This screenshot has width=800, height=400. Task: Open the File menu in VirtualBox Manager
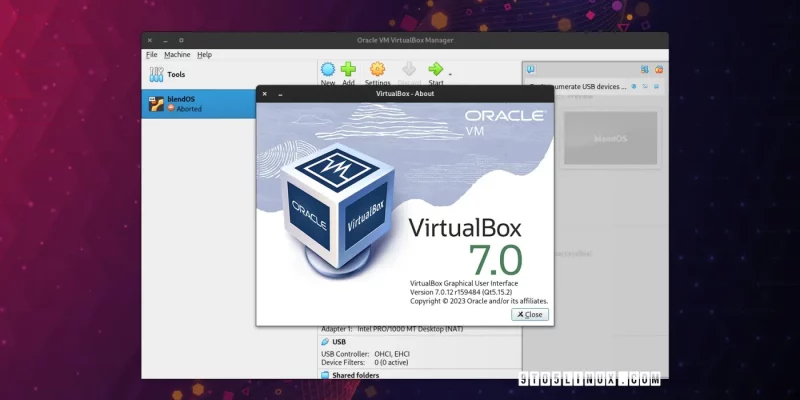(x=152, y=55)
